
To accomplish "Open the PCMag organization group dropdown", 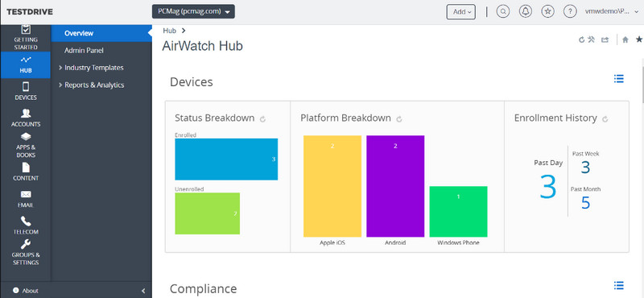I will 193,11.
